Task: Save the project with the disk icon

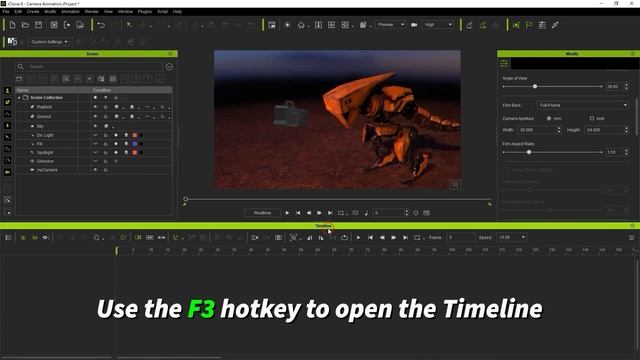Action: point(38,25)
